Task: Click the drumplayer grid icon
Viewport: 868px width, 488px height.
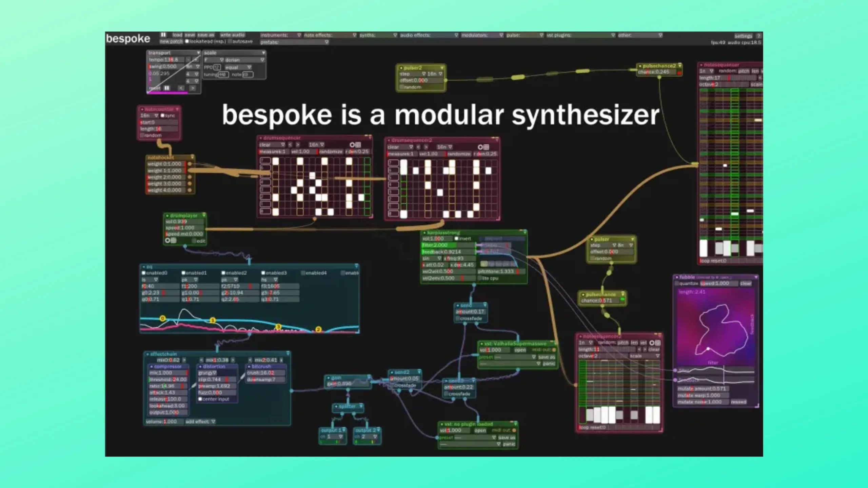Action: [173, 240]
